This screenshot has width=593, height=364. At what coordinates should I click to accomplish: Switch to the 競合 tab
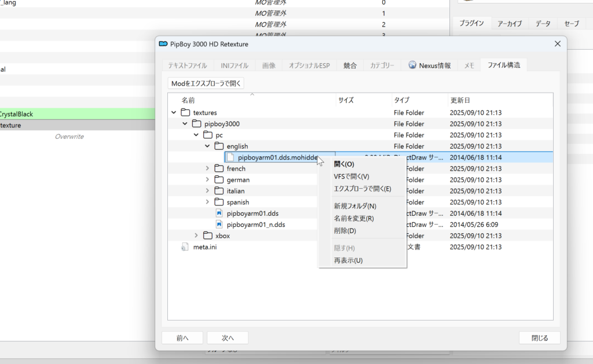click(350, 65)
